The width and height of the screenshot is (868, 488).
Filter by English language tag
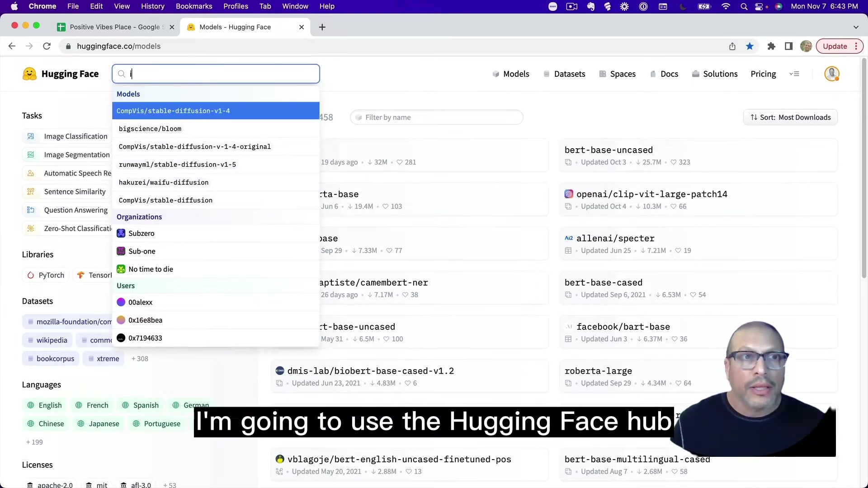44,405
